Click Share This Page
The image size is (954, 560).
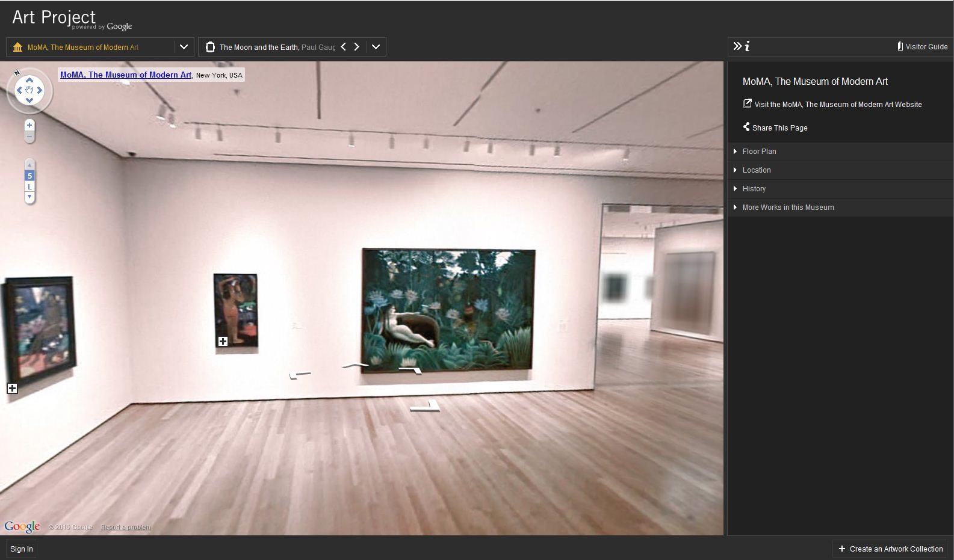click(779, 128)
